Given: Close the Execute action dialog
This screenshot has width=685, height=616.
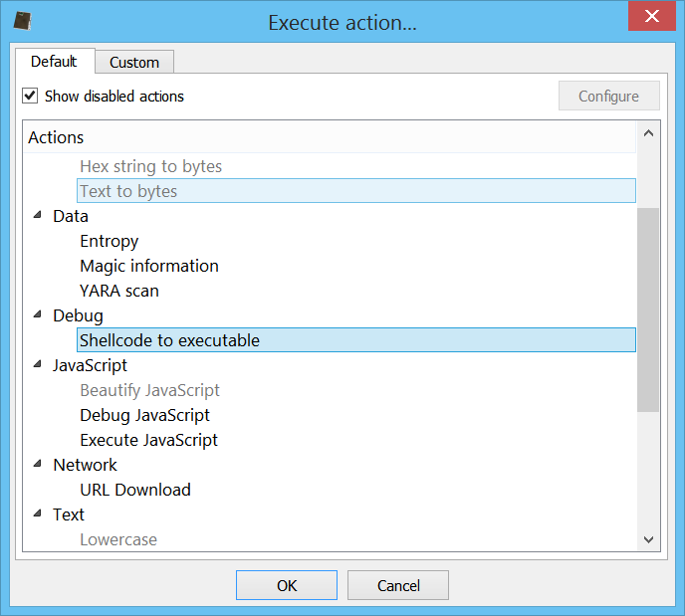Looking at the screenshot, I should tap(652, 16).
